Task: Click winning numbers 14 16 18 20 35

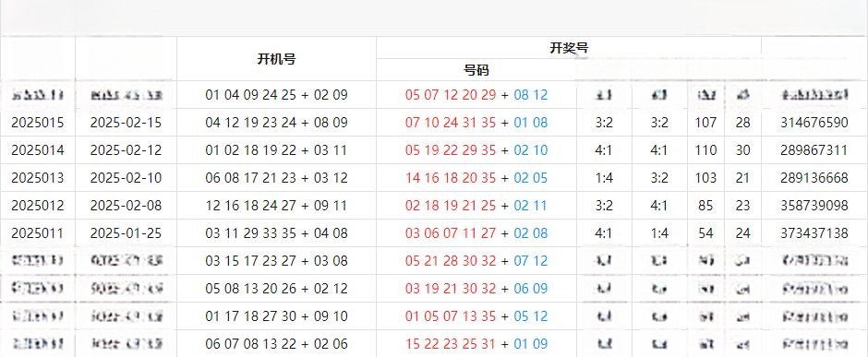Action: pyautogui.click(x=451, y=178)
